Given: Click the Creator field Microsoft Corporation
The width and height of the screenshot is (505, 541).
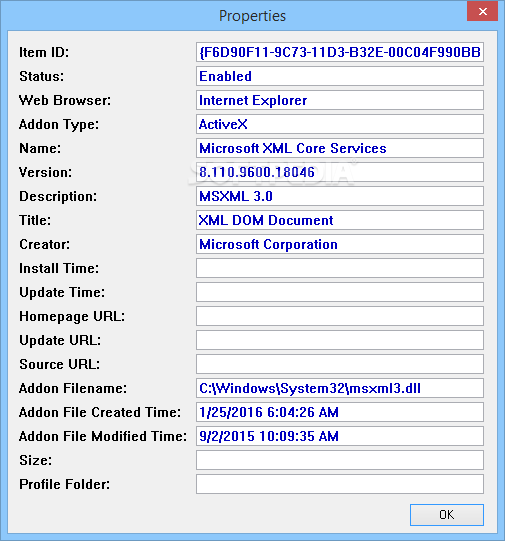Looking at the screenshot, I should coord(340,244).
